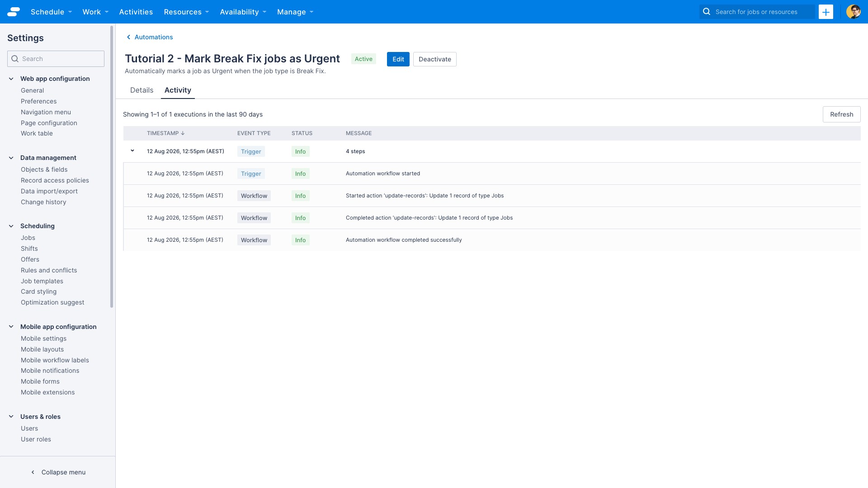Open Job templates
The image size is (868, 488).
(42, 281)
